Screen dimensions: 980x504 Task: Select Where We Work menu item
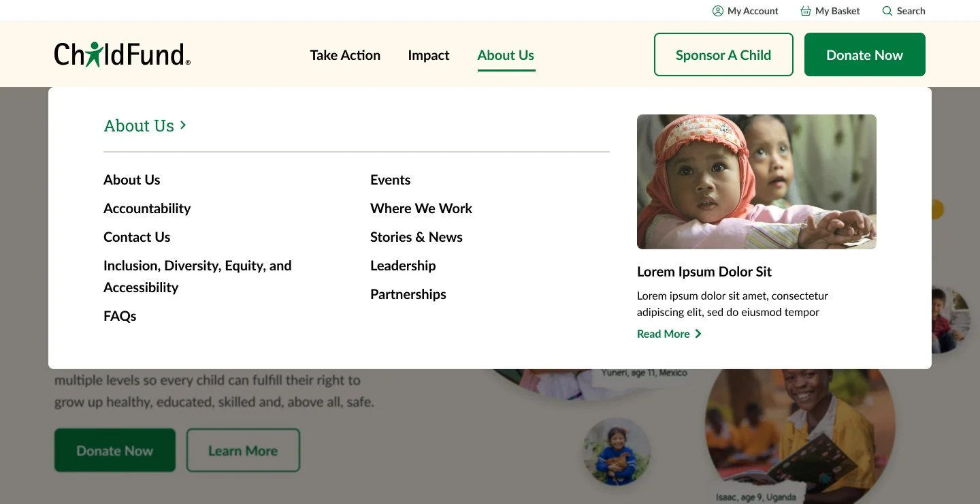coord(421,208)
